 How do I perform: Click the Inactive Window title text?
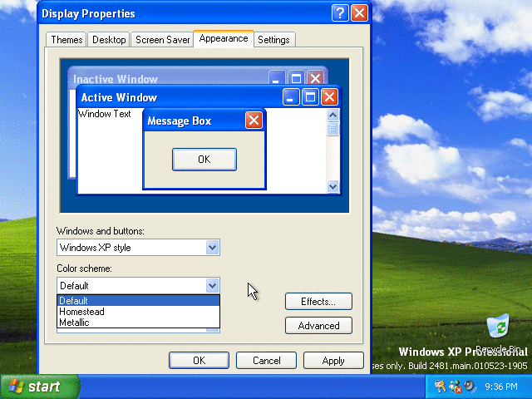116,79
